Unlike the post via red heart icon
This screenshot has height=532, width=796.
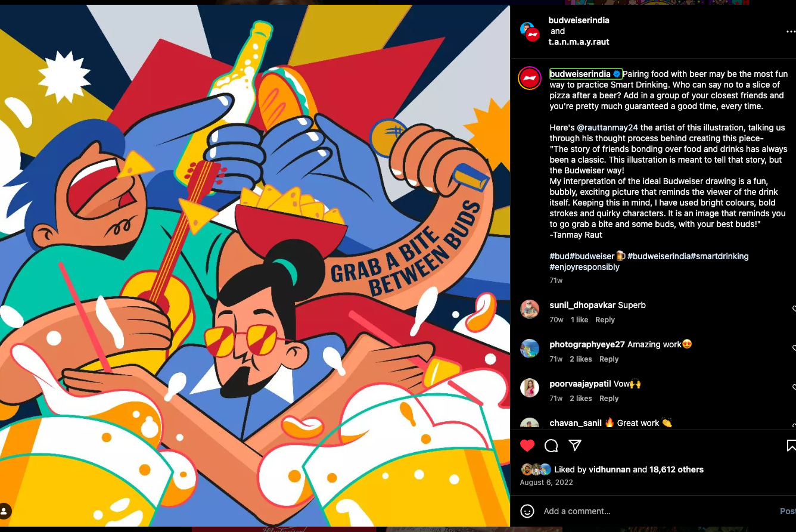pyautogui.click(x=527, y=446)
